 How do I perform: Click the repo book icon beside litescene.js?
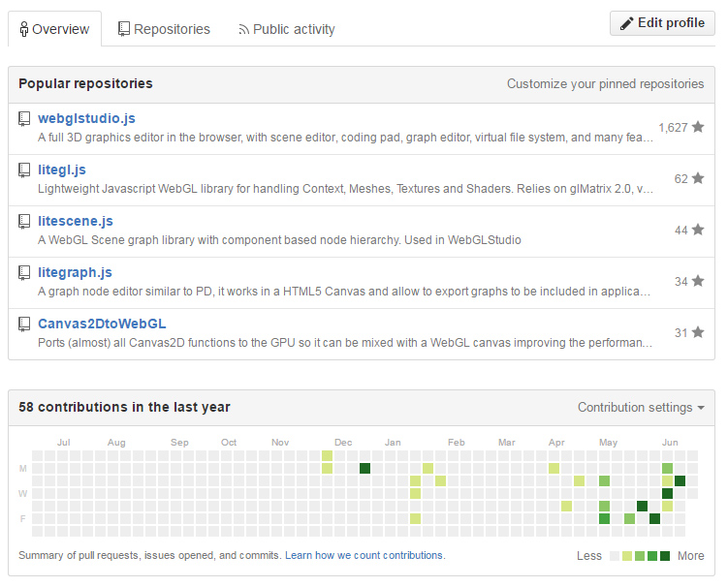[x=24, y=222]
